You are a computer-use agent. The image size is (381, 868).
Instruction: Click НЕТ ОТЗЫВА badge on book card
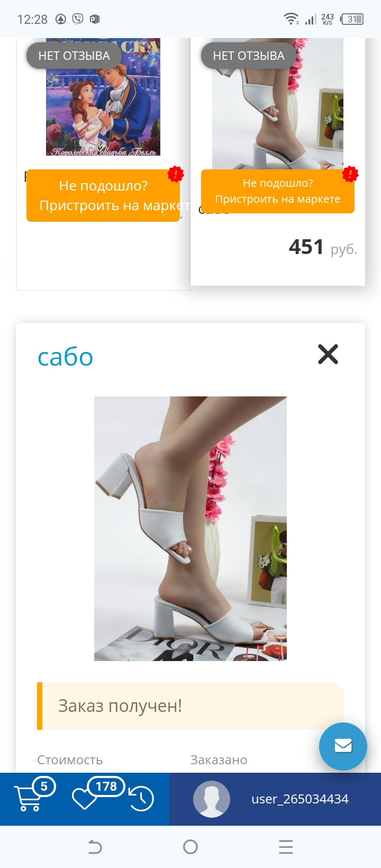pyautogui.click(x=74, y=56)
